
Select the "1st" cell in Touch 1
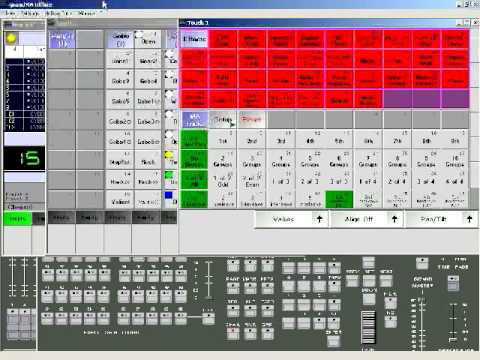[x=223, y=139]
